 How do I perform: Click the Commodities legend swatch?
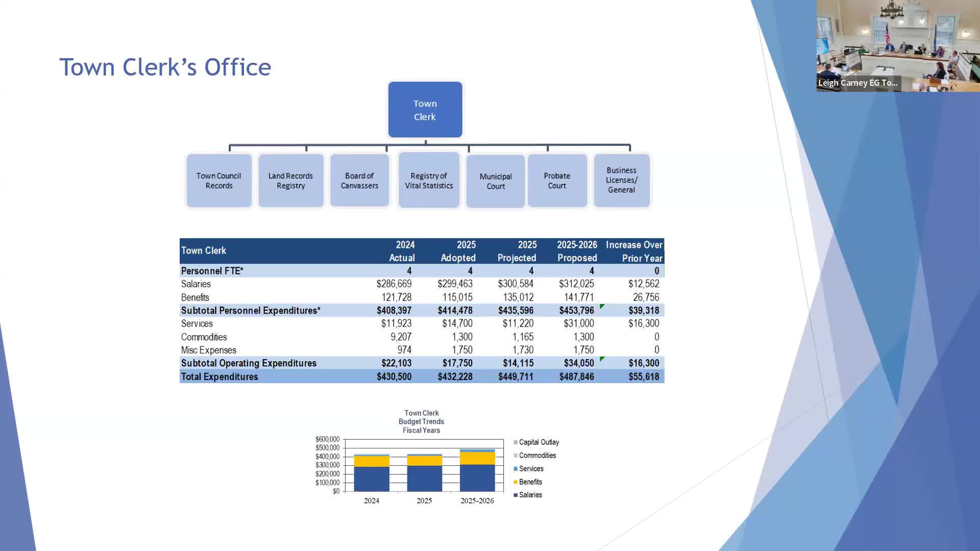pyautogui.click(x=516, y=456)
